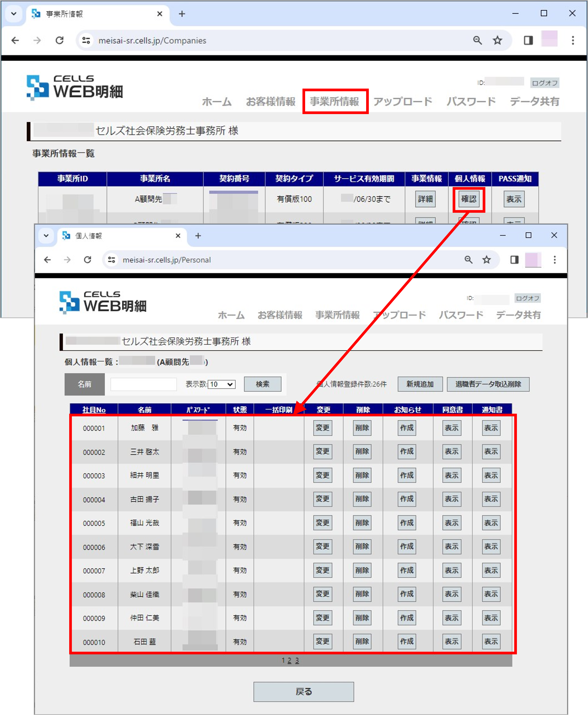Viewport: 588px width, 715px height.
Task: Open the tab search chevron in the 個人情報 window
Action: click(x=46, y=236)
